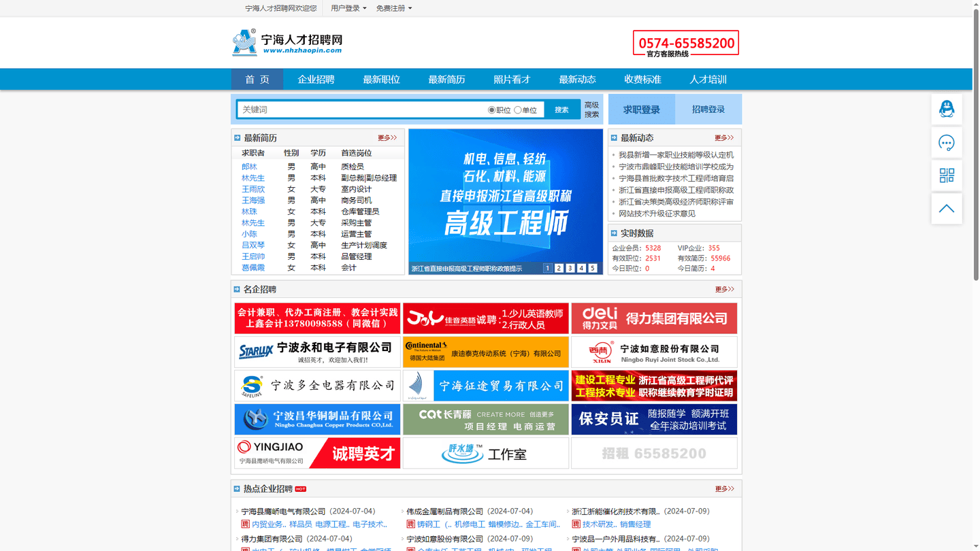Open resume of 葛佩霞
The image size is (980, 551).
pos(253,267)
